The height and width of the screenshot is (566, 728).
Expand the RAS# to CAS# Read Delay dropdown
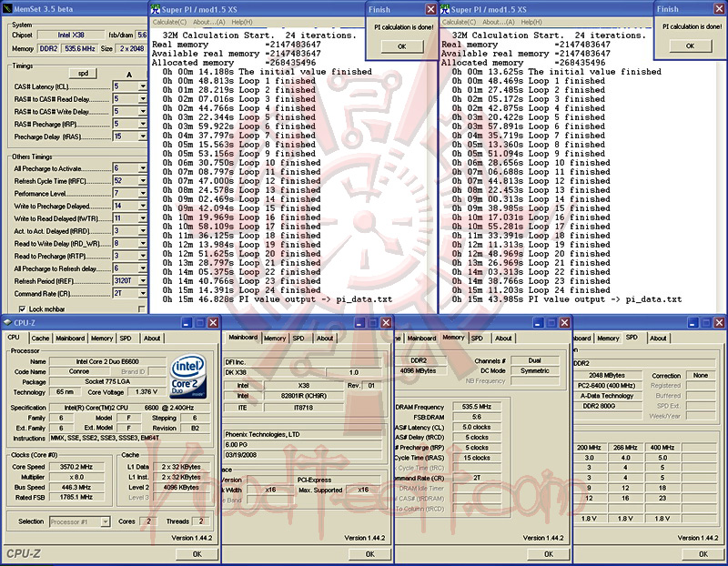pos(143,99)
